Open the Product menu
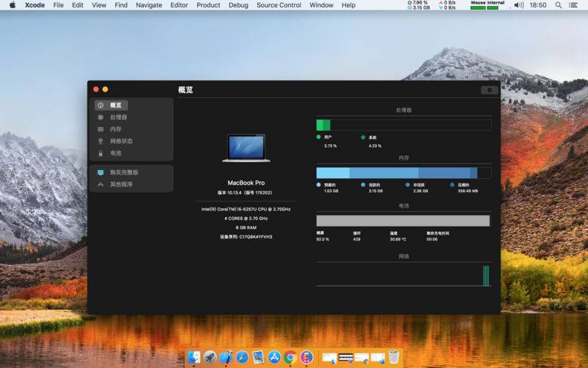588x368 pixels. (208, 5)
